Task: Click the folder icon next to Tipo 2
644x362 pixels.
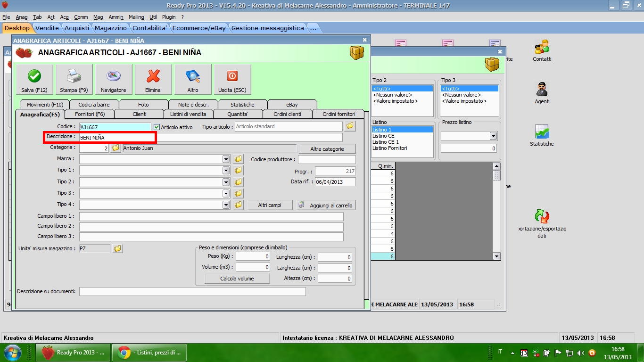Action: coord(238,182)
